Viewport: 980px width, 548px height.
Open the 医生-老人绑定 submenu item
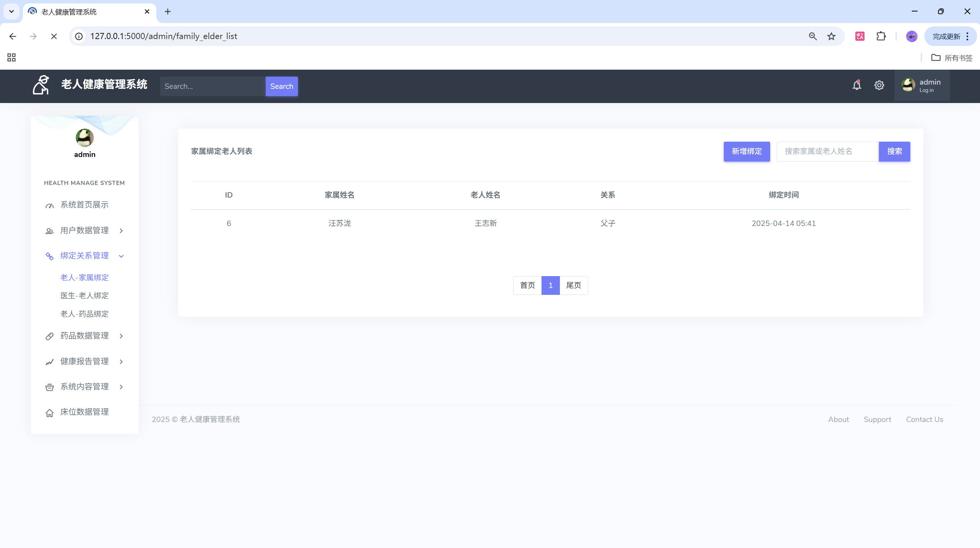click(x=84, y=296)
